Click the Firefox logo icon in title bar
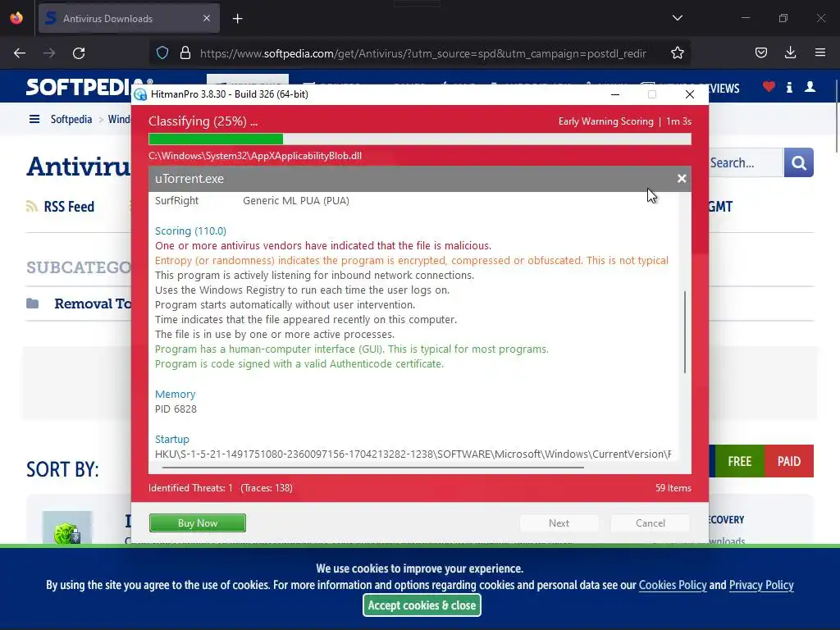The image size is (840, 630). click(x=16, y=18)
